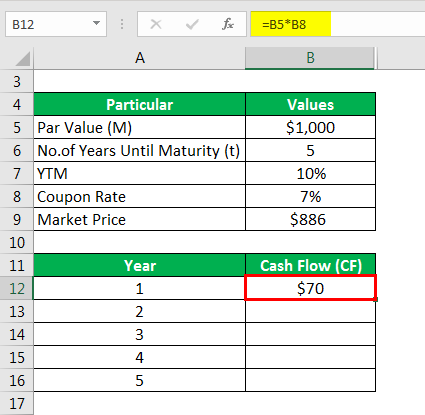Image resolution: width=425 pixels, height=415 pixels.
Task: Select the Par Value (M) cell
Action: (140, 127)
